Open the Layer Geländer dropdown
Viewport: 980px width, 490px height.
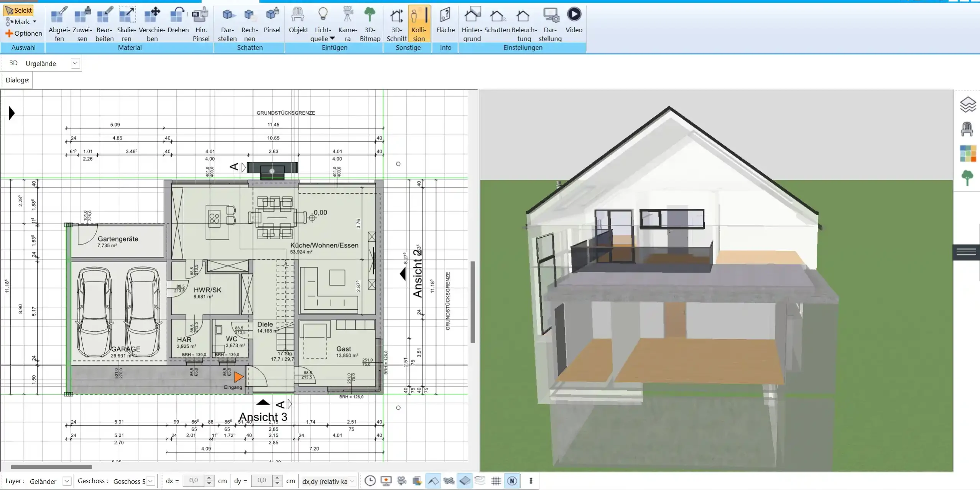67,480
